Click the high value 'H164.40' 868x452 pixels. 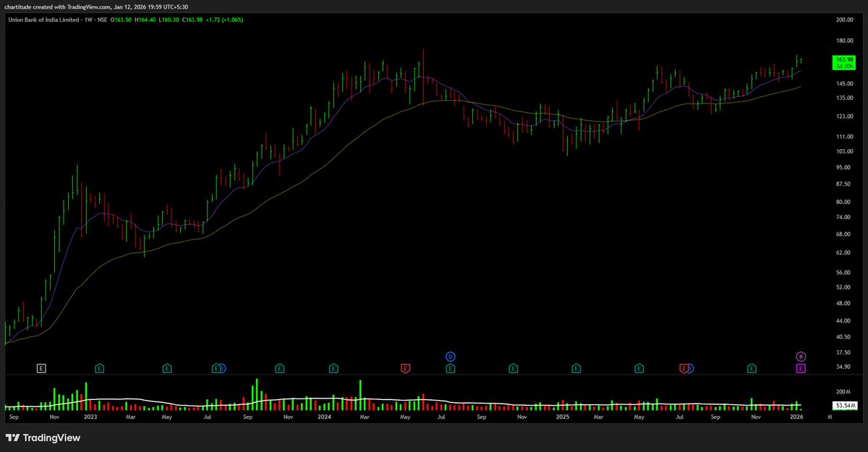pyautogui.click(x=146, y=20)
